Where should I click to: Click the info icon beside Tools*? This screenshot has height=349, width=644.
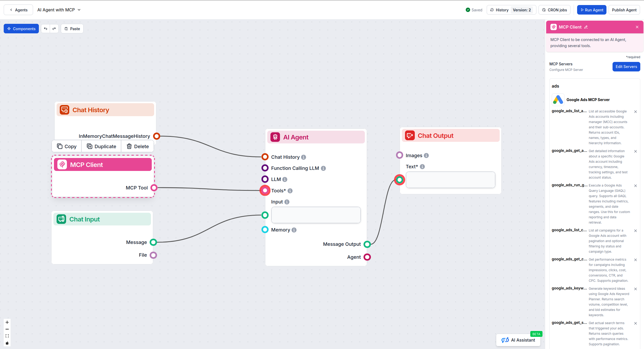pyautogui.click(x=290, y=191)
